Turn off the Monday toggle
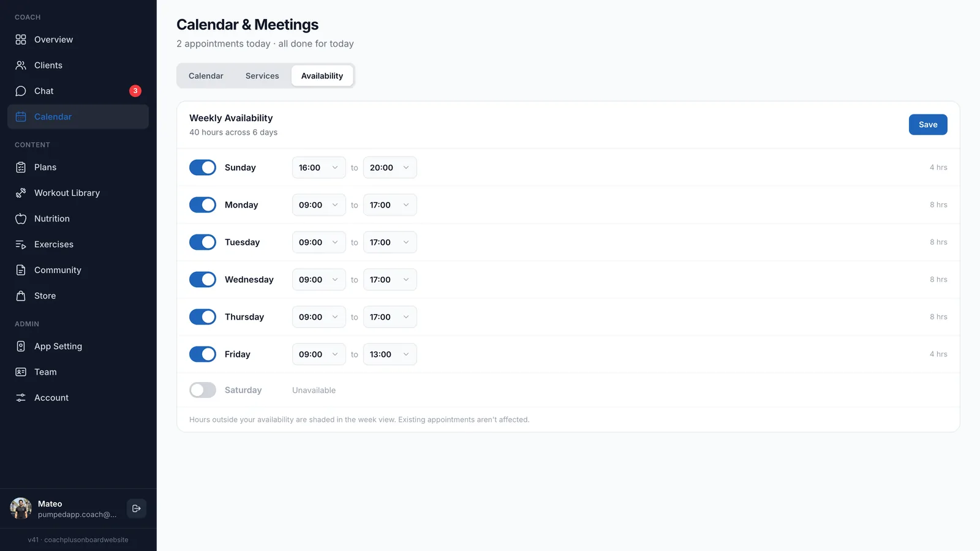The height and width of the screenshot is (551, 980). pyautogui.click(x=203, y=205)
